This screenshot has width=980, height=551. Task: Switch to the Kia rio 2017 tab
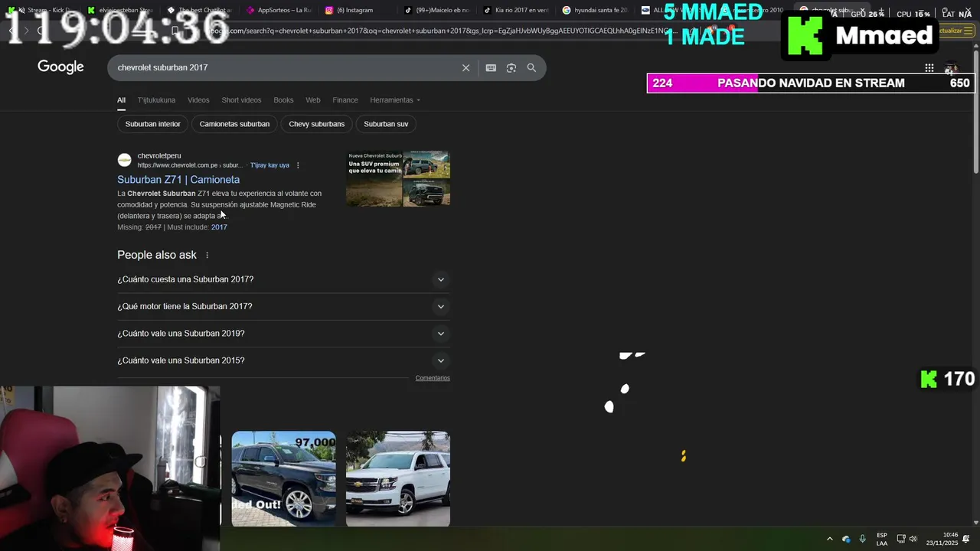click(x=517, y=10)
